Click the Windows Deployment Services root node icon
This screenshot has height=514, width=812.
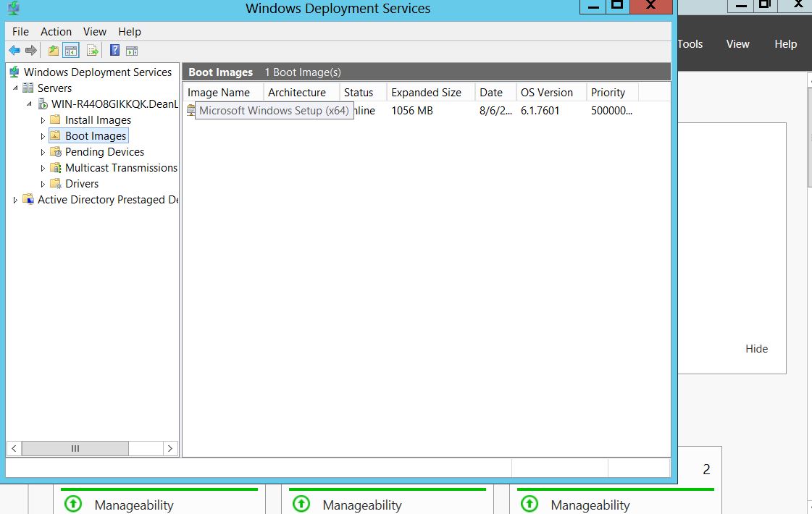point(14,72)
